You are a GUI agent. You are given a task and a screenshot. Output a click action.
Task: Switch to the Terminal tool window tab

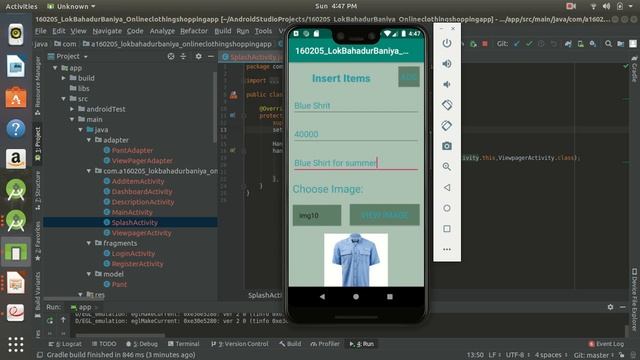[x=184, y=344]
